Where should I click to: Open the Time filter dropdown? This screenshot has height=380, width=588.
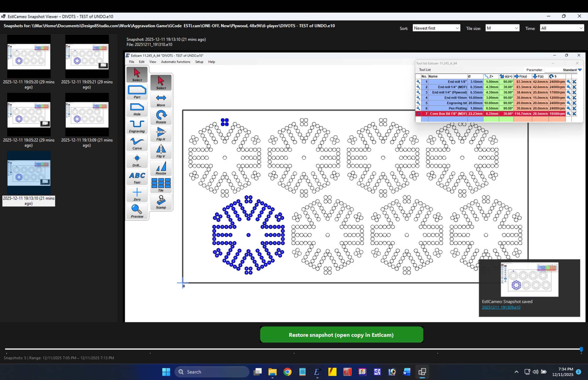pos(561,28)
